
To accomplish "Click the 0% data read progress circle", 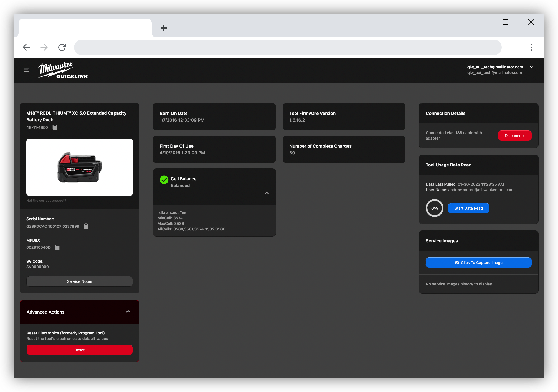I will coord(435,208).
